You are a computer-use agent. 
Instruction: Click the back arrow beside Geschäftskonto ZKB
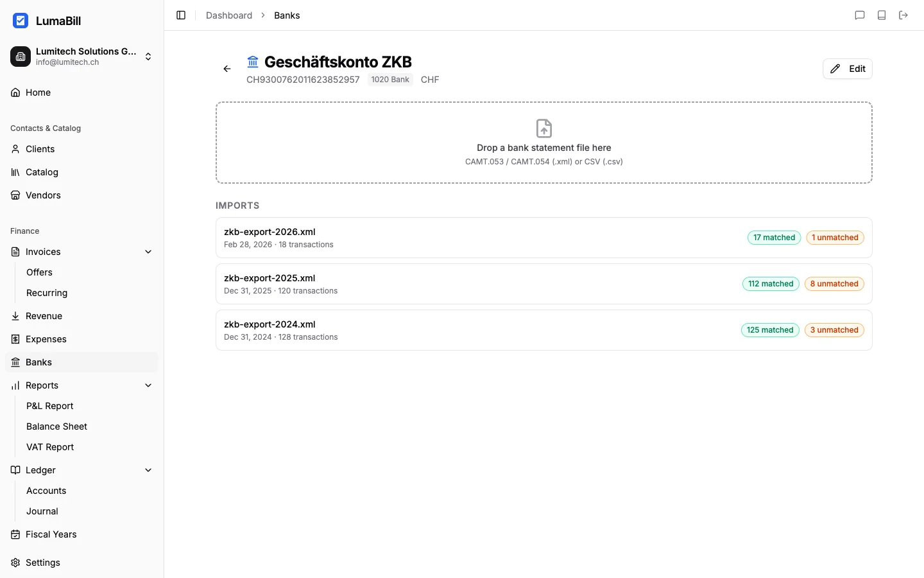[227, 69]
